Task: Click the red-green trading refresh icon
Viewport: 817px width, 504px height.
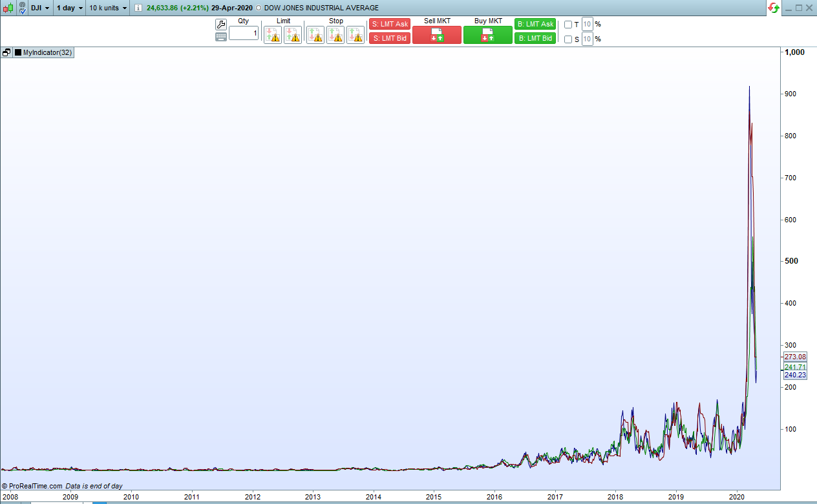Action: [774, 8]
